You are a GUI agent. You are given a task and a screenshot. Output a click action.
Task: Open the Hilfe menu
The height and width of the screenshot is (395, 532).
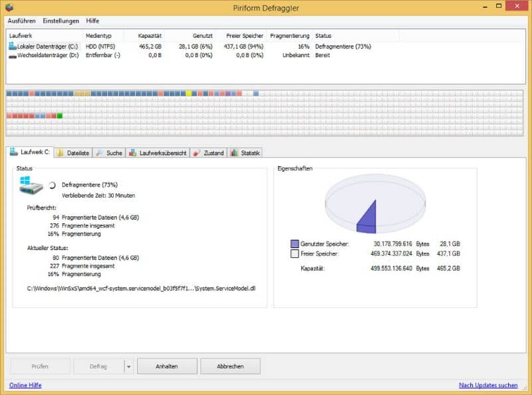coord(92,21)
